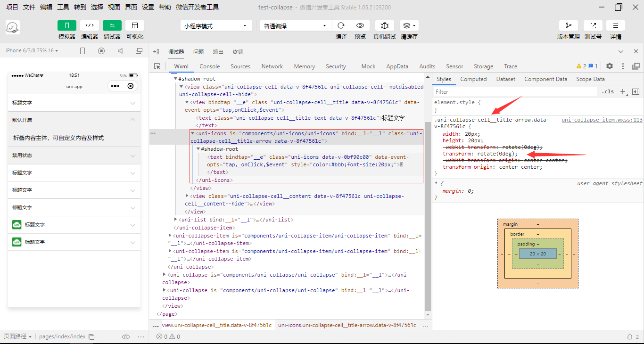Toggle the page path visibility eye icon

[126, 336]
